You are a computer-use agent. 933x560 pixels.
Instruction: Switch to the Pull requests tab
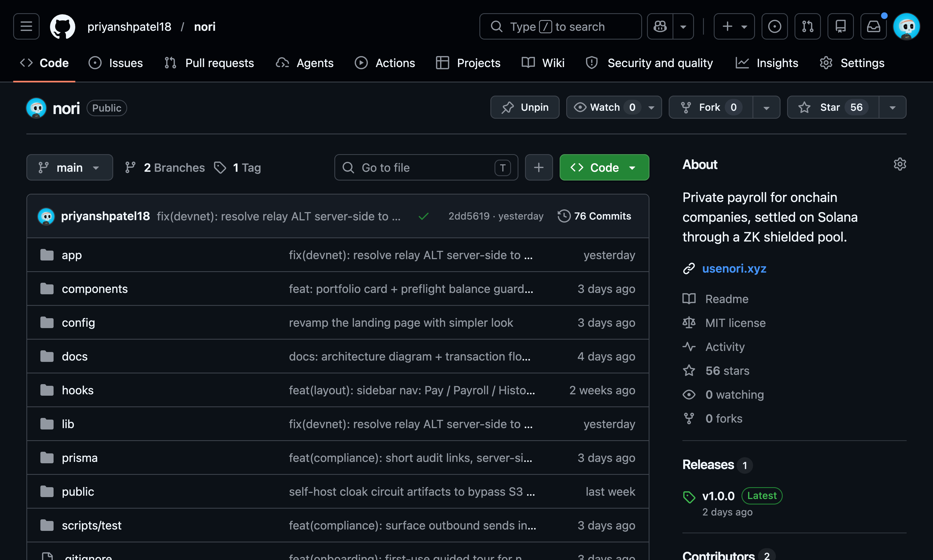click(209, 63)
